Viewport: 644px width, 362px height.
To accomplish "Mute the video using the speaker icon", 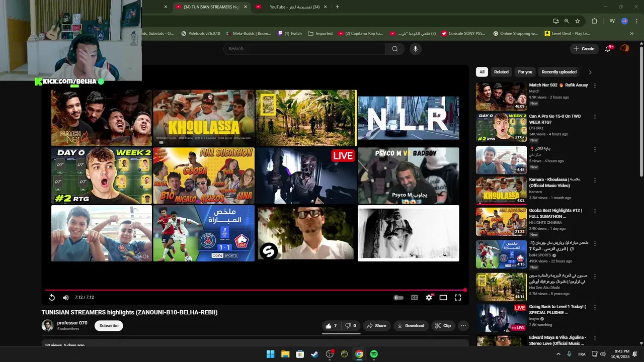I will click(65, 297).
